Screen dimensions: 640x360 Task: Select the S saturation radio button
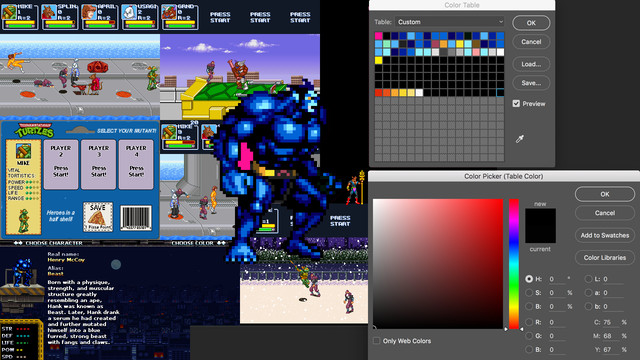coord(529,293)
